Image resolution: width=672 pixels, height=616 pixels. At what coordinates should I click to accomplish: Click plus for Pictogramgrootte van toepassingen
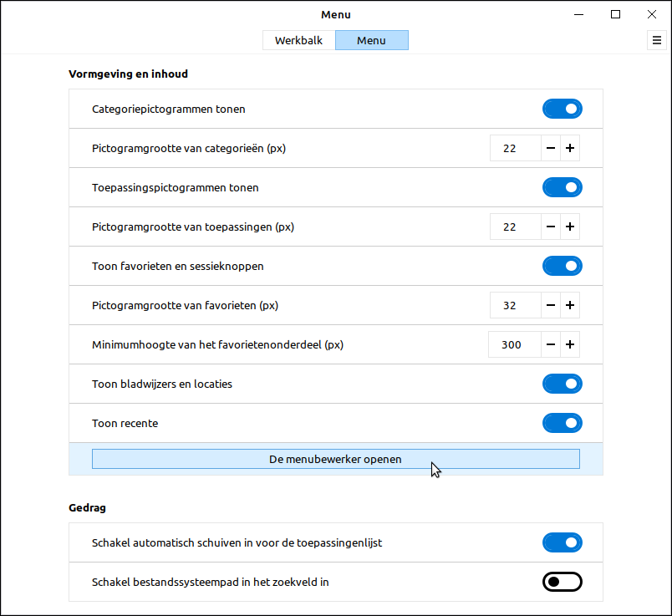click(570, 227)
